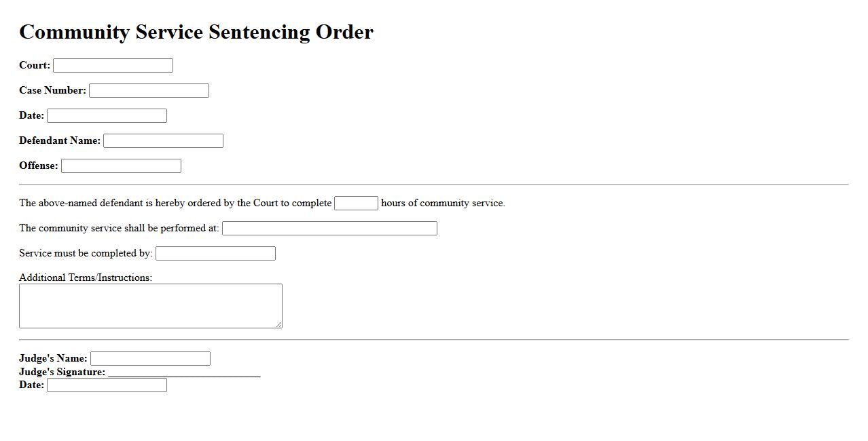Click the 'Case Number:' label text

click(x=53, y=91)
